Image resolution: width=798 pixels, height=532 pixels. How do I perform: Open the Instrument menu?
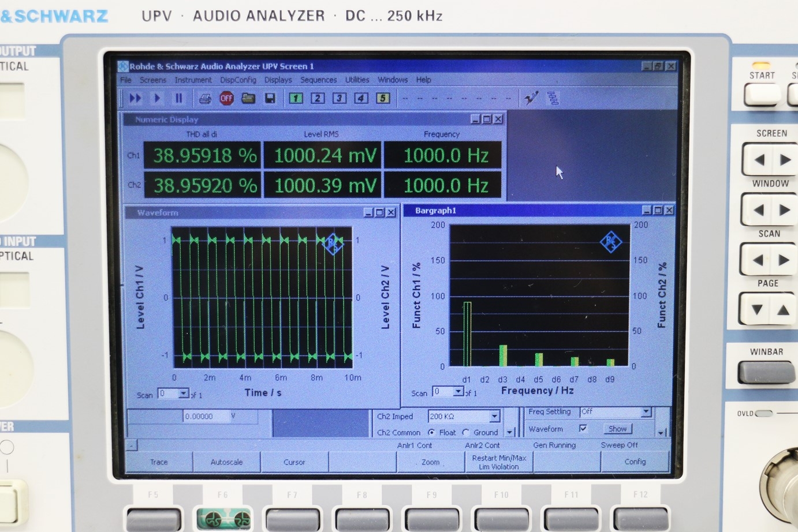pos(193,80)
